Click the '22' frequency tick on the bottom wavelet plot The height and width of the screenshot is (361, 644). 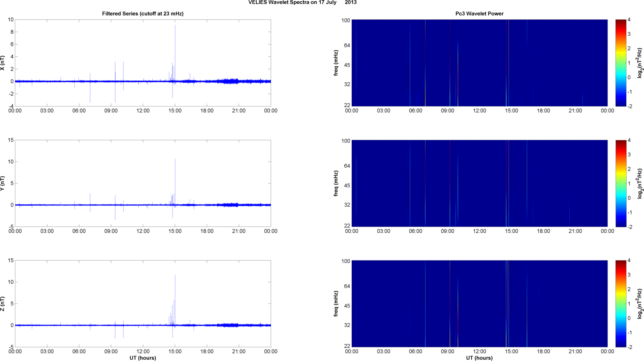pos(347,346)
